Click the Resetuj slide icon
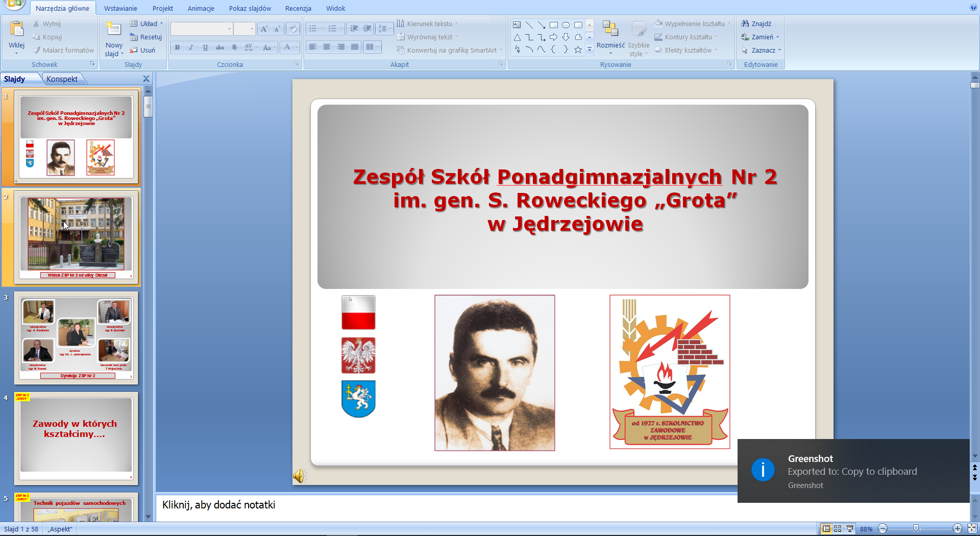 point(134,37)
